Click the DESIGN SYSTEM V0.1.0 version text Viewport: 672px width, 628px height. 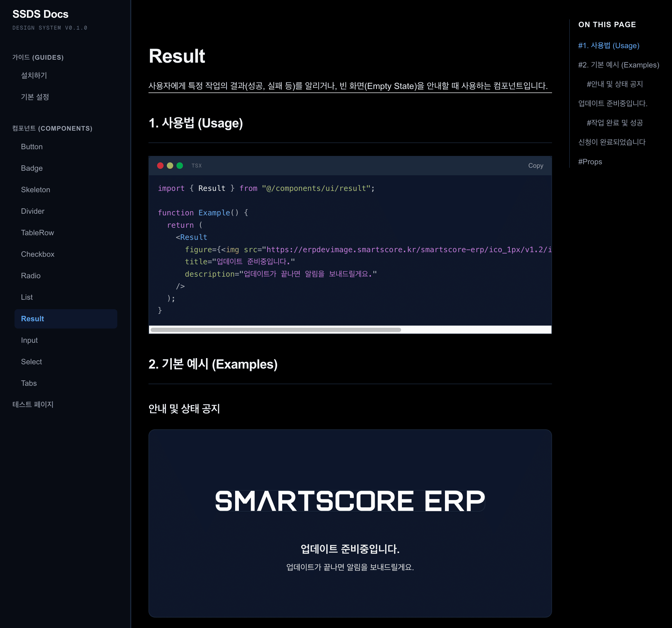click(50, 28)
